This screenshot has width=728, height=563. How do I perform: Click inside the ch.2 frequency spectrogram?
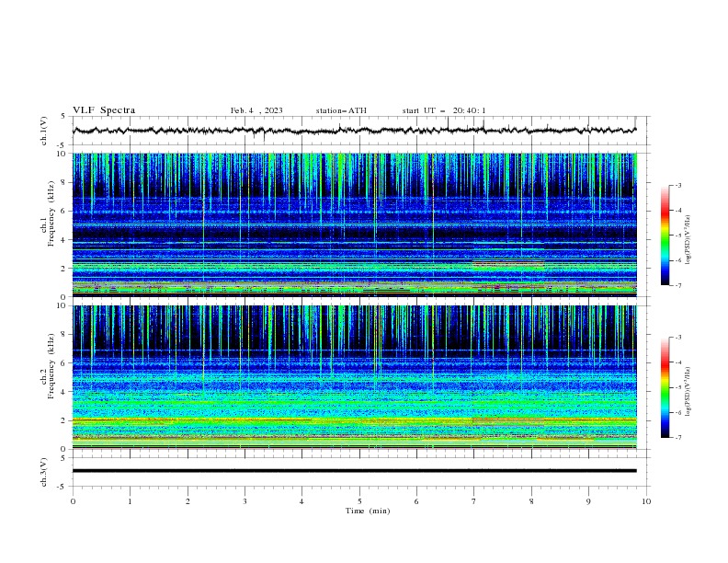[x=355, y=377]
